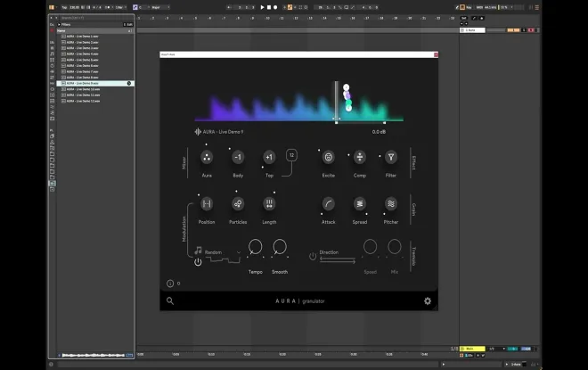The width and height of the screenshot is (588, 370).
Task: Click the waveform playhead position marker
Action: (x=337, y=101)
